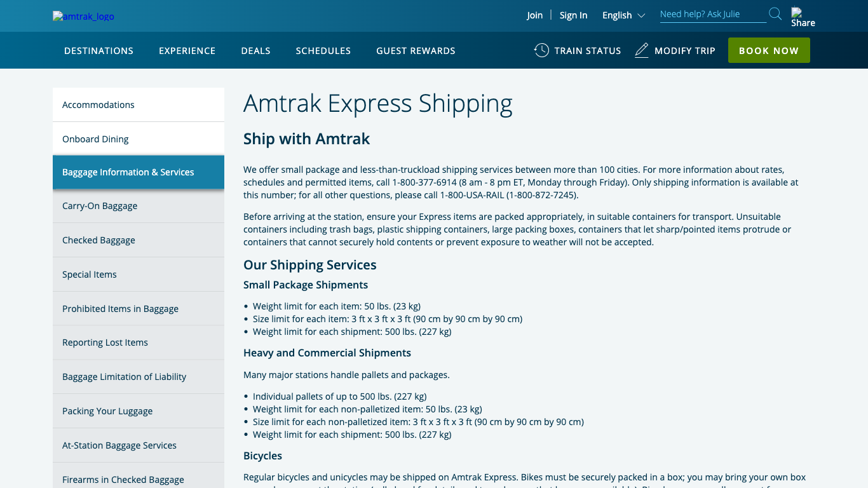The image size is (868, 488).
Task: Click the Heavy and Commercial Shipments heading
Action: point(327,353)
